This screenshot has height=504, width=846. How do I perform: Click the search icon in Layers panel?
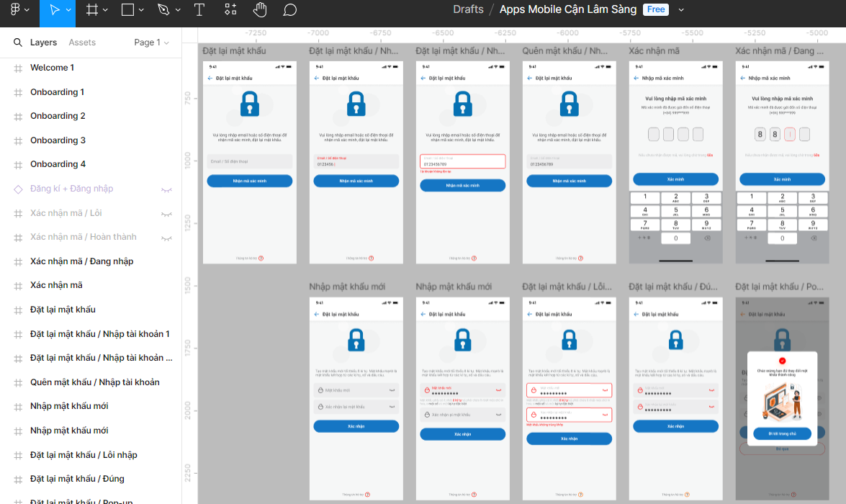(x=18, y=42)
